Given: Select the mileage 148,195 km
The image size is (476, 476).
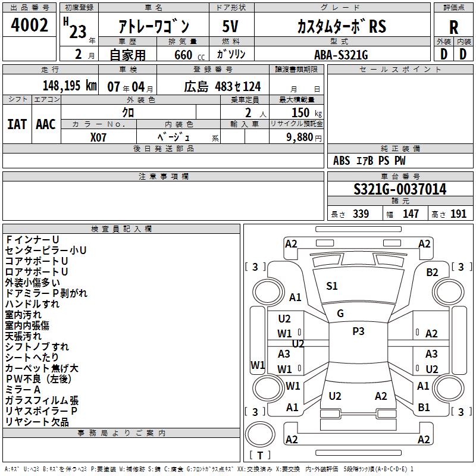Looking at the screenshot, I should (x=70, y=86).
